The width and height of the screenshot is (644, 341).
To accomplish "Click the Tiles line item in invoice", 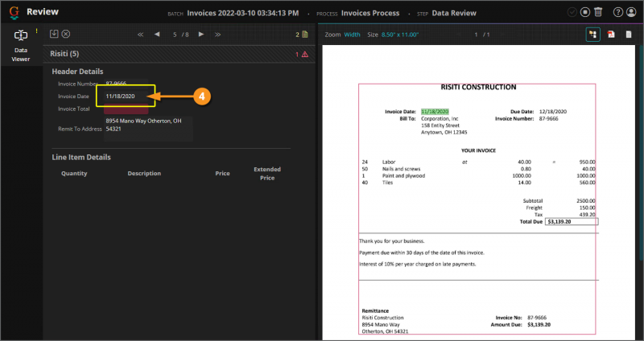I will click(x=387, y=183).
